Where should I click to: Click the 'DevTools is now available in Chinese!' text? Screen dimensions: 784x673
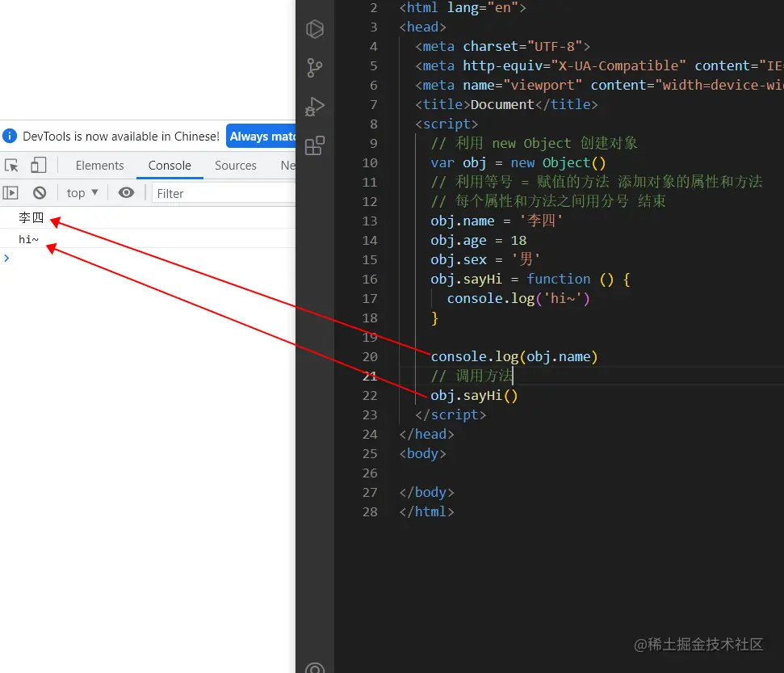click(x=121, y=136)
